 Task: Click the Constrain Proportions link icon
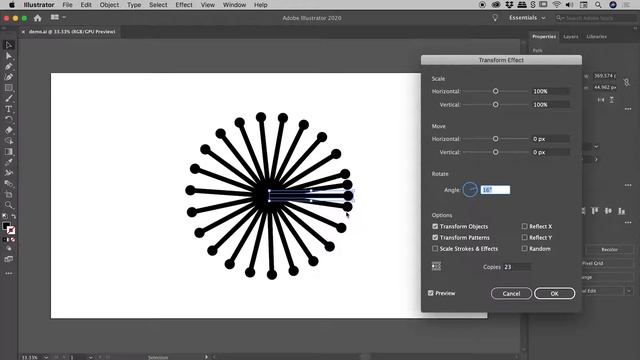627,82
